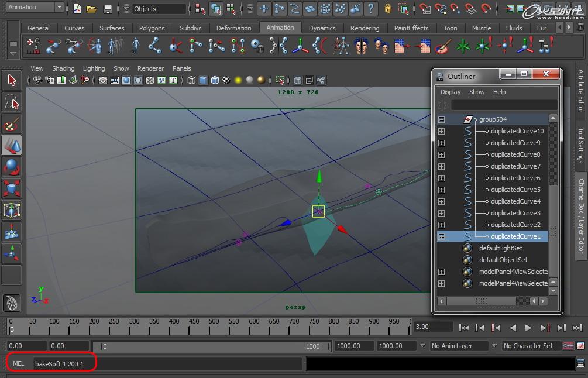
Task: Select the Scale tool cube icon
Action: point(12,188)
